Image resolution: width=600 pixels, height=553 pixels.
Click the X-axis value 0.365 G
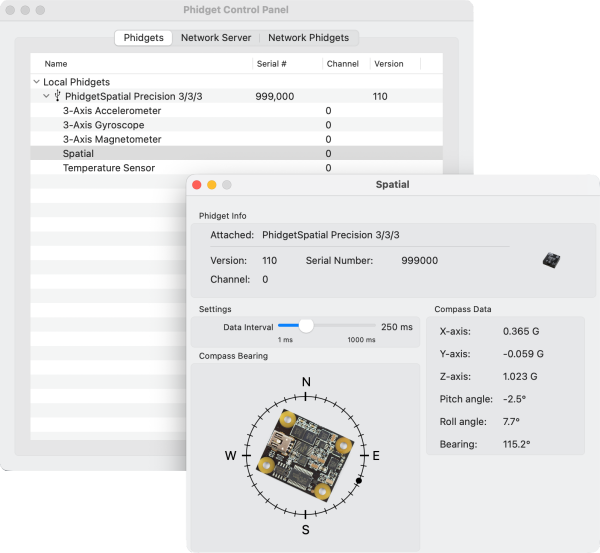click(x=521, y=331)
